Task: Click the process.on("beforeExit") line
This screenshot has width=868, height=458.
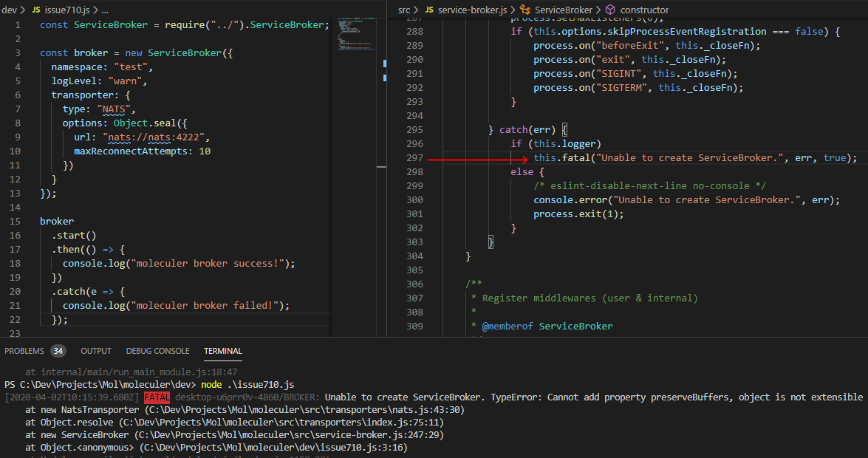Action: click(x=647, y=45)
